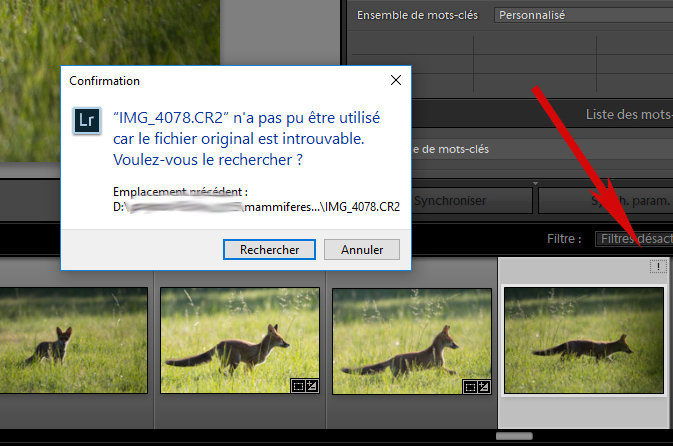Click the 'Ensemble de mots-clés' label
Viewport: 673px width, 446px height.
pos(417,15)
